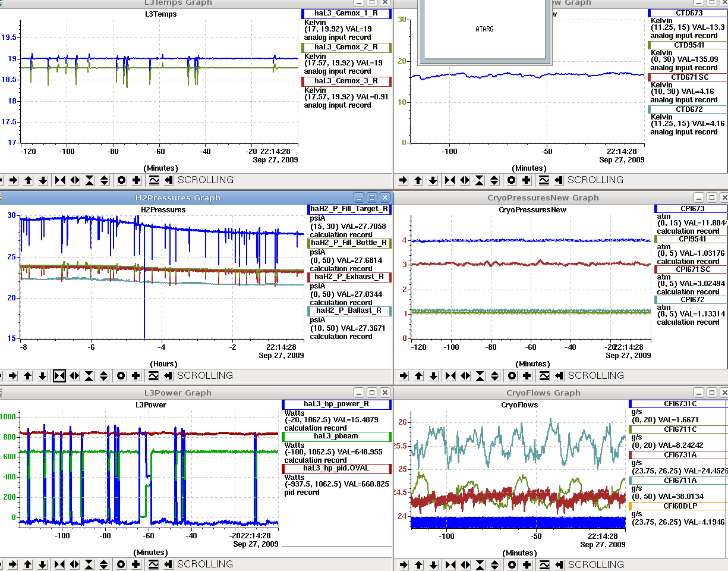
Task: Select the CFI6731C legend entry
Action: point(679,404)
